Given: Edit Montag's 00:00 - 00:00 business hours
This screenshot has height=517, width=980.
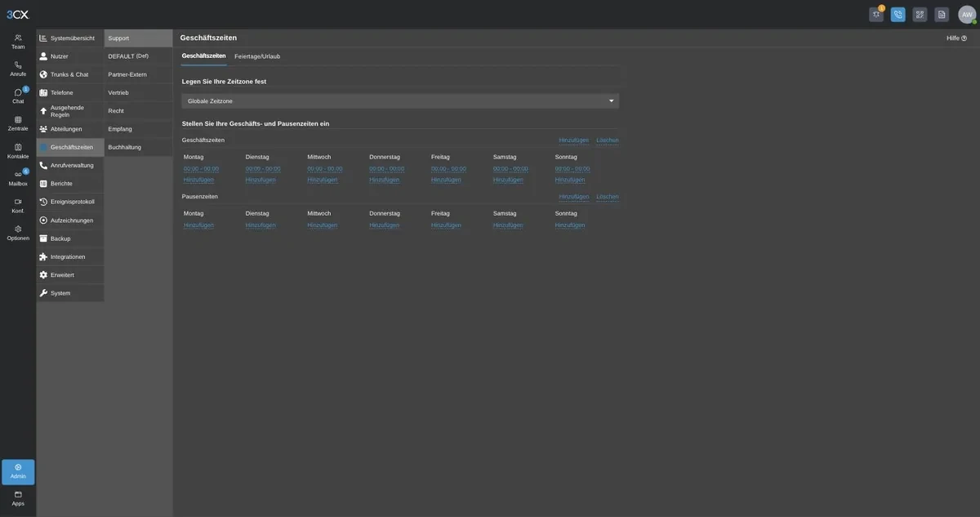Looking at the screenshot, I should [201, 168].
